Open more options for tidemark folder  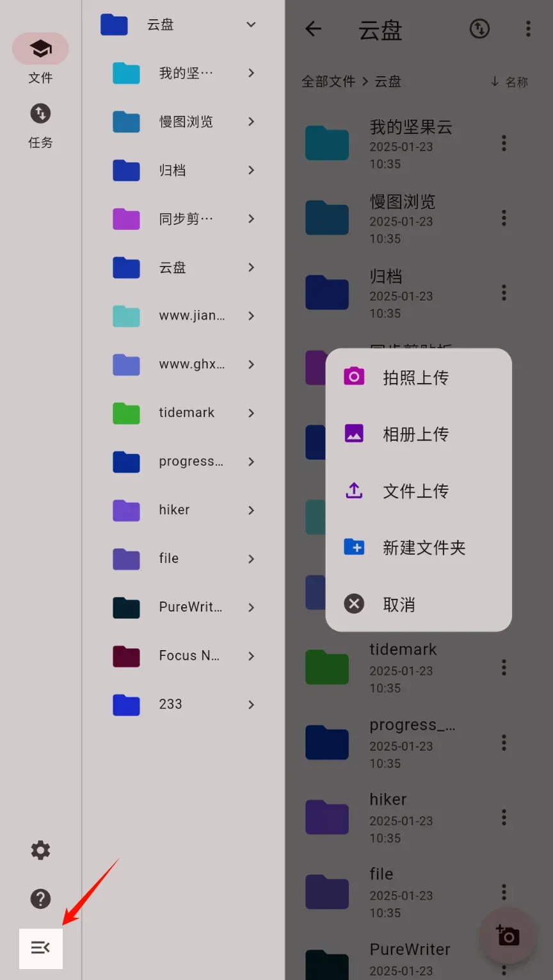point(504,667)
